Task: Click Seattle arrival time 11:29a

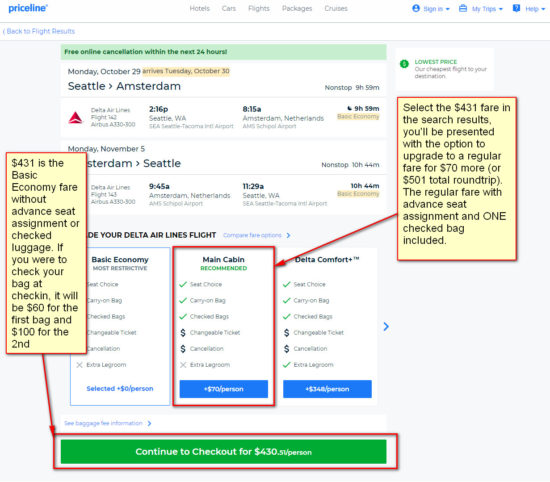Action: [x=253, y=186]
